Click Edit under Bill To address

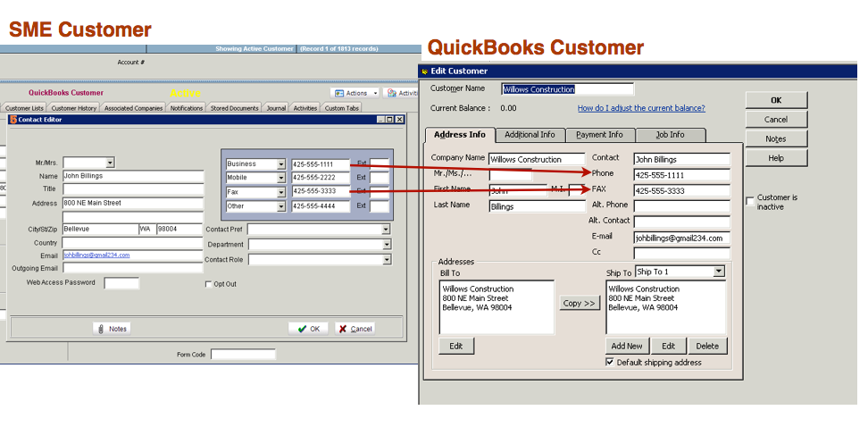(456, 346)
